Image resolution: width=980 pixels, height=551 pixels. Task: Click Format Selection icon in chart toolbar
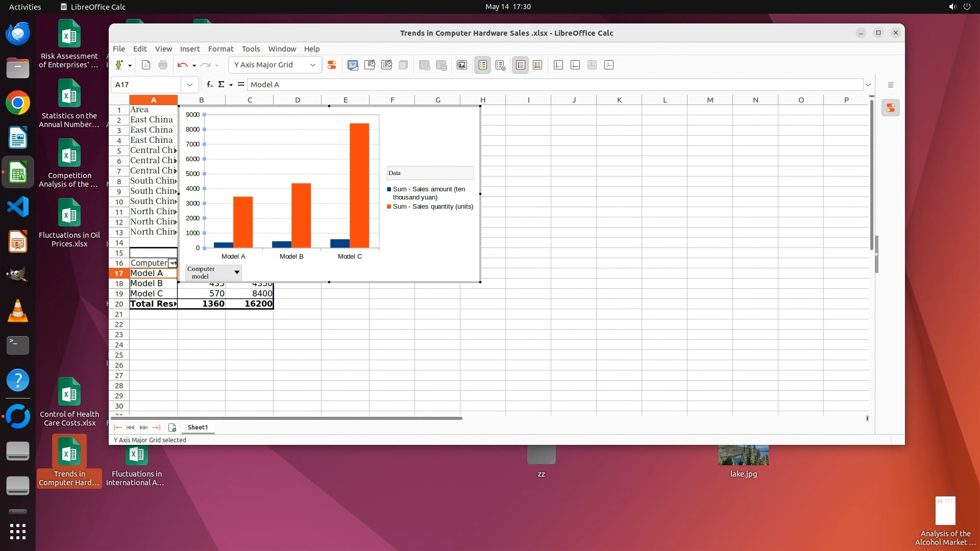point(332,65)
